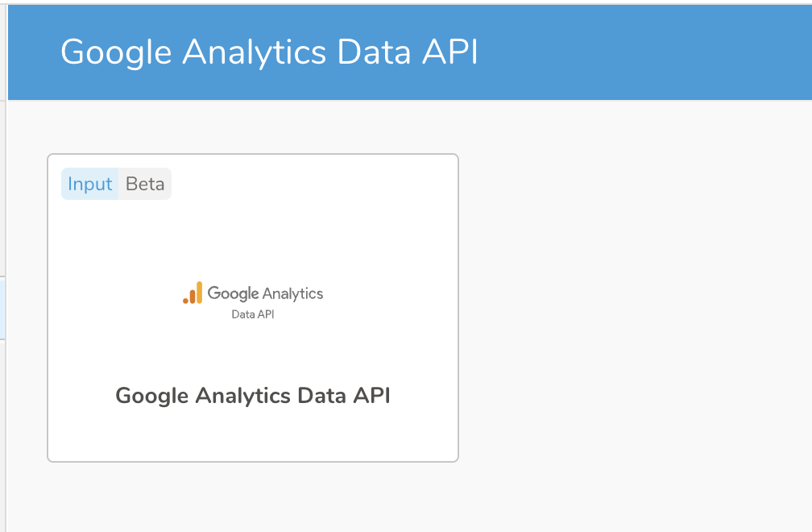812x532 pixels.
Task: Select the Input tag on the card
Action: (x=89, y=184)
